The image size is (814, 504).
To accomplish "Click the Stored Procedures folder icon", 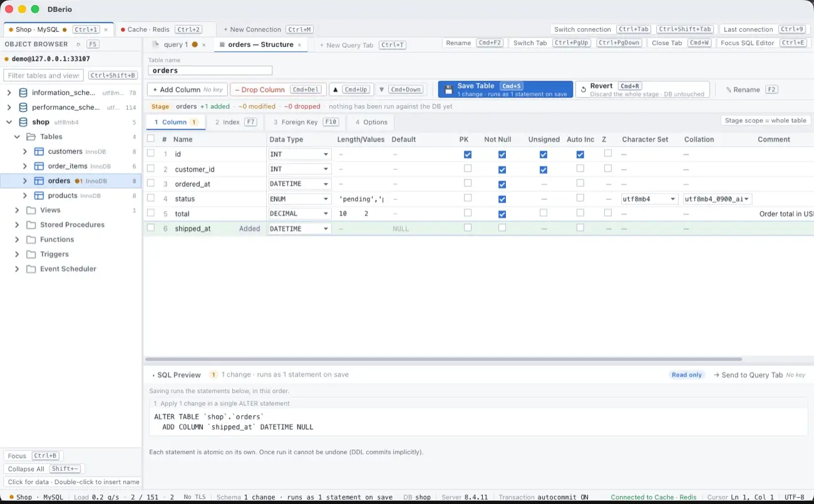I will coord(31,225).
